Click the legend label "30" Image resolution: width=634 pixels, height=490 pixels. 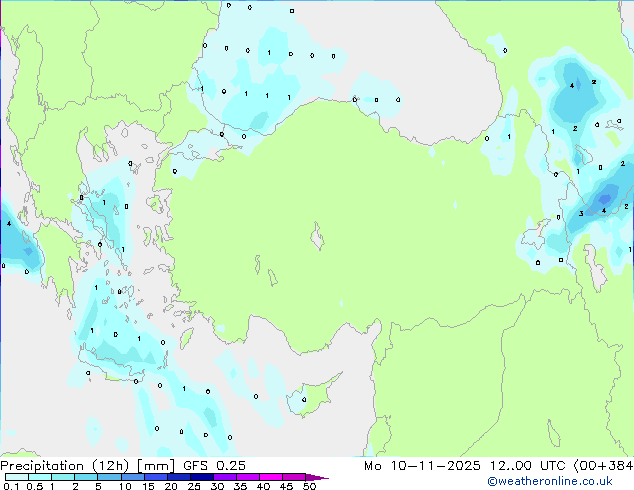[217, 486]
